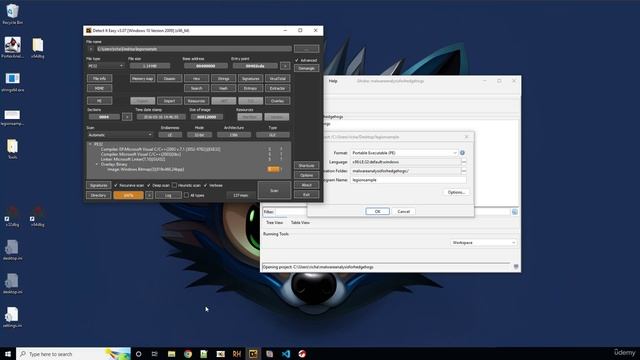Screen dimensions: 640x360
Task: Click Cancel in the Ghidra import dialog
Action: point(403,211)
